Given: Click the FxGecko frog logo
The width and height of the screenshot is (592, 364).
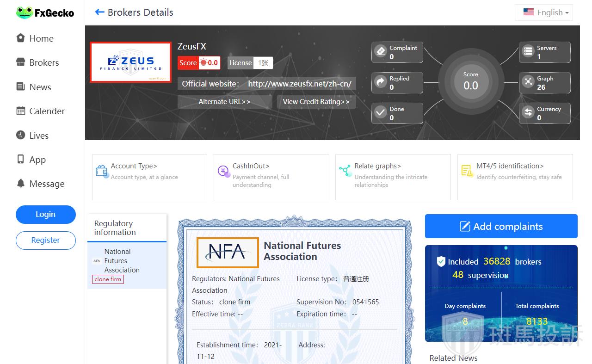Looking at the screenshot, I should (x=24, y=12).
